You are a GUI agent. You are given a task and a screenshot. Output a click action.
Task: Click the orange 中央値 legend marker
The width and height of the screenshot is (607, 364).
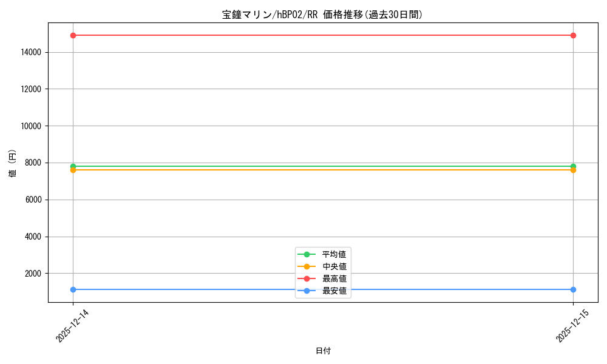coord(307,266)
